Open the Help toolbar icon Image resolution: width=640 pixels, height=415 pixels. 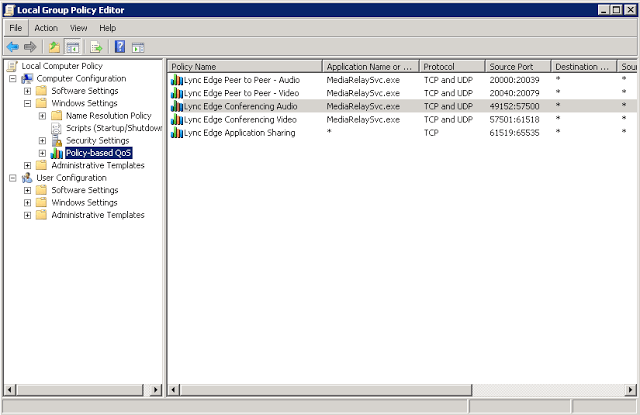pyautogui.click(x=120, y=46)
